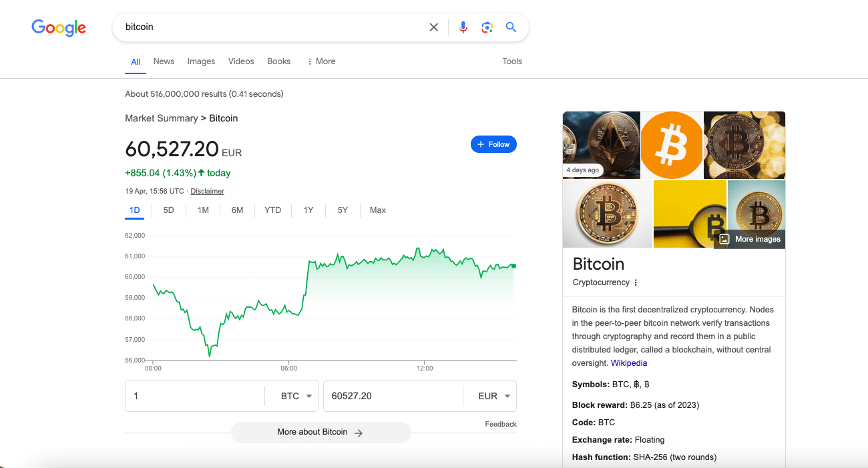Switch to the Images tab
Image resolution: width=868 pixels, height=468 pixels.
pyautogui.click(x=201, y=61)
